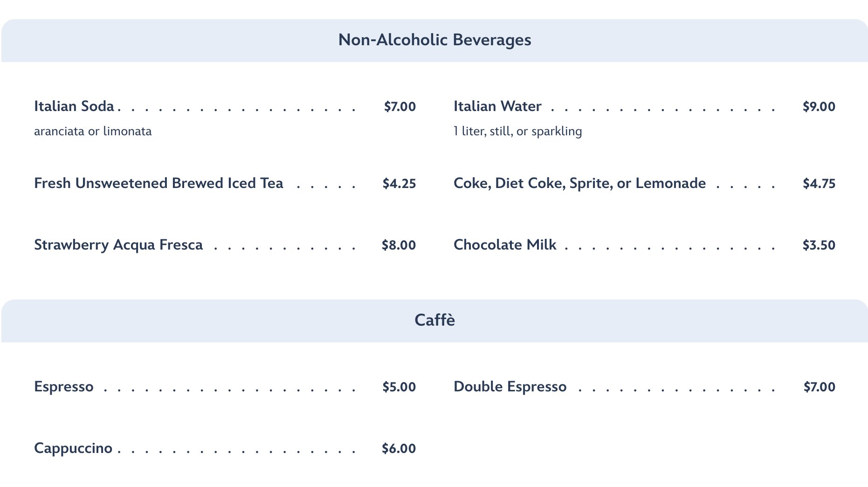Screen dimensions: 868x487
Task: Click the Cappuccino $6.00 price
Action: click(399, 449)
